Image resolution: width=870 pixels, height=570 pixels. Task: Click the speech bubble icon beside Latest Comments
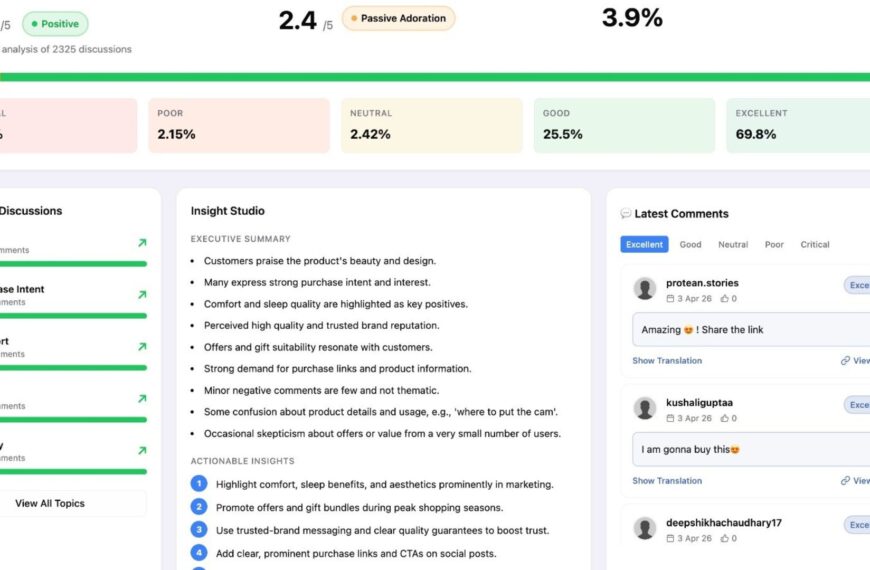click(x=626, y=214)
